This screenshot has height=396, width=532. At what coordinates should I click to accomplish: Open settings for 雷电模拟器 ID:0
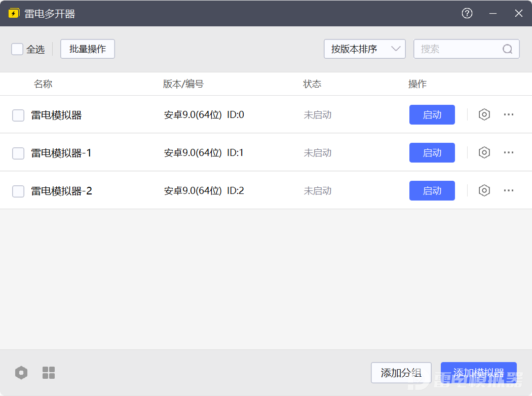coord(484,114)
